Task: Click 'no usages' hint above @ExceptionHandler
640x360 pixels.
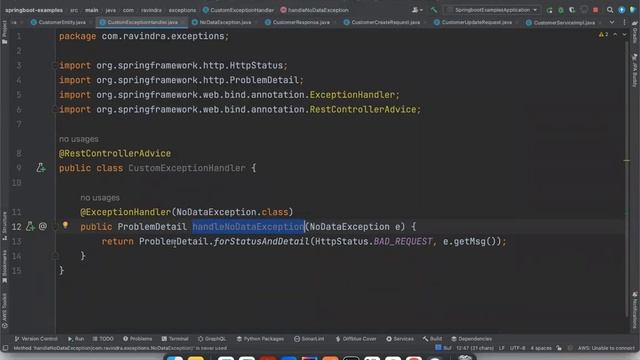Action: pyautogui.click(x=100, y=198)
